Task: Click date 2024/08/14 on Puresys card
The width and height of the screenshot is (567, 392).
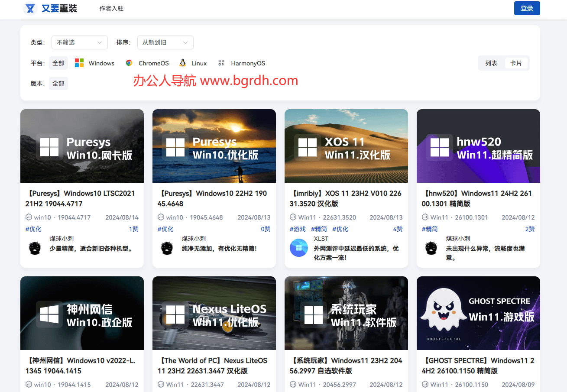Action: coord(122,217)
